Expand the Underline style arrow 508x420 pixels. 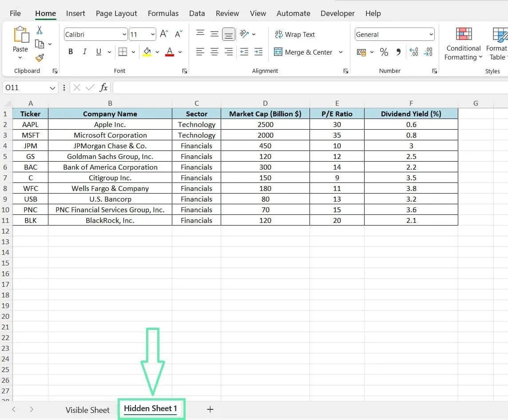[x=109, y=52]
